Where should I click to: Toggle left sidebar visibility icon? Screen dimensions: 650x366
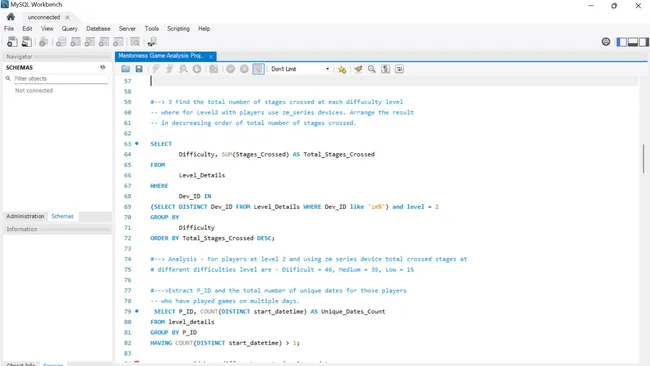pyautogui.click(x=621, y=42)
